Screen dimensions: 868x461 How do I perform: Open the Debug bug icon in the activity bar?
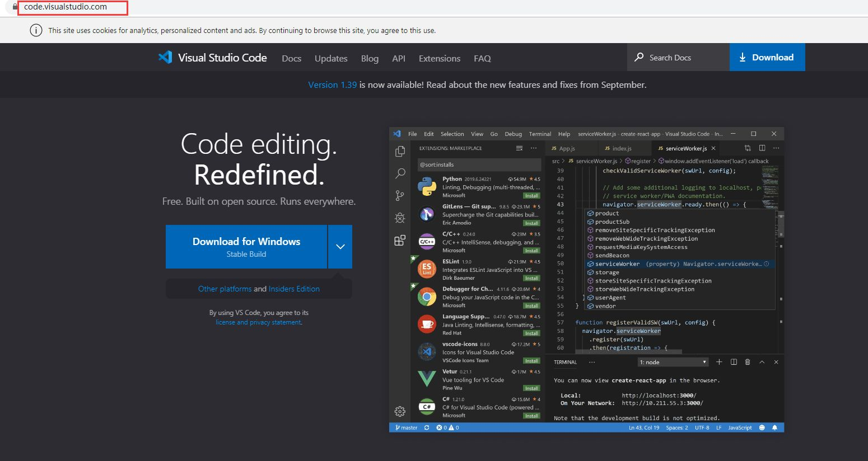(x=400, y=218)
